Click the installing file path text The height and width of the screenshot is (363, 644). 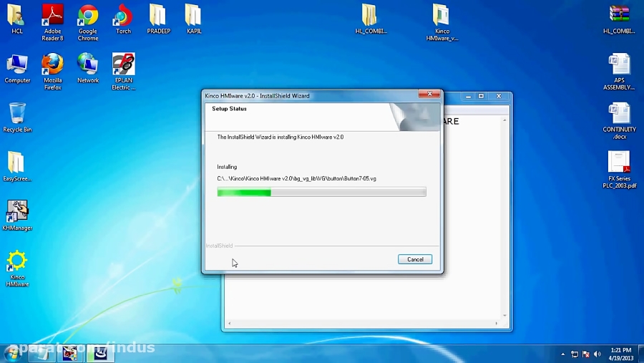[296, 179]
